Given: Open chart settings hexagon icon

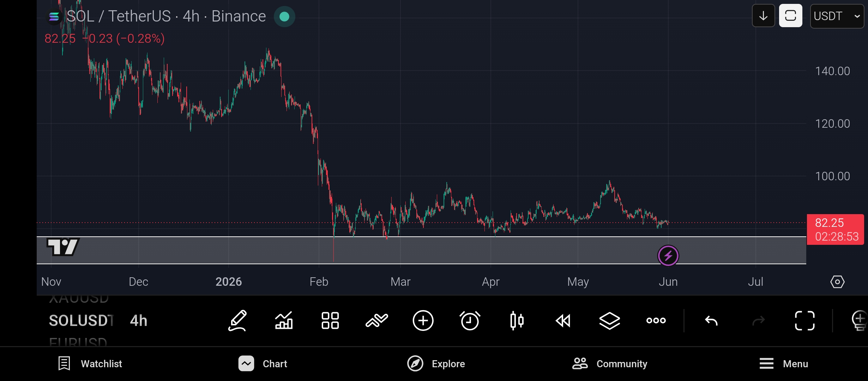Looking at the screenshot, I should [837, 282].
